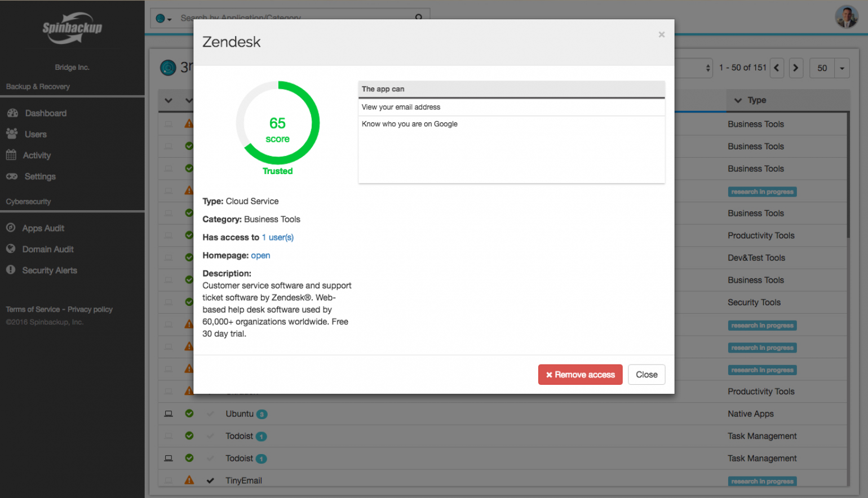Toggle the TinyEmail row checkmark
The height and width of the screenshot is (498, 868).
pos(210,481)
